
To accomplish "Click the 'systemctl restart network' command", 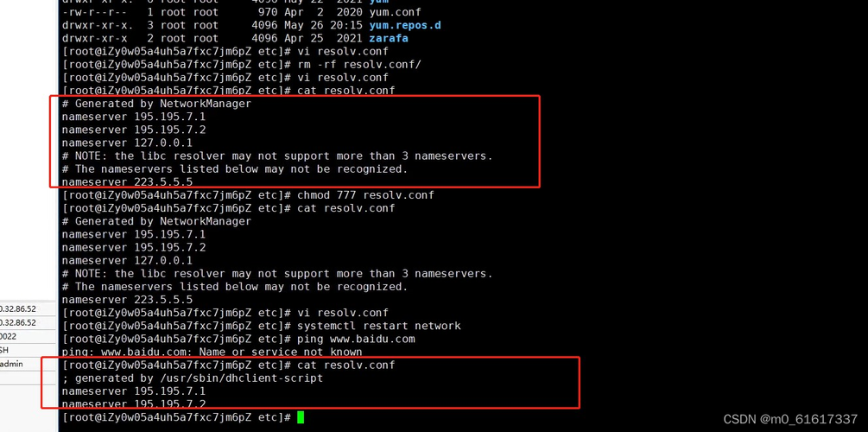I will pos(378,326).
